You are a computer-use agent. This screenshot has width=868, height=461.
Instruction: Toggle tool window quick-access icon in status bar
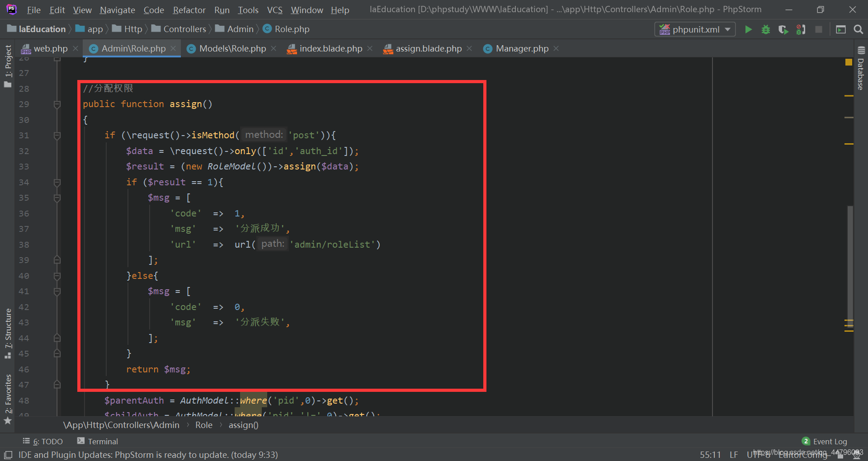click(x=8, y=455)
